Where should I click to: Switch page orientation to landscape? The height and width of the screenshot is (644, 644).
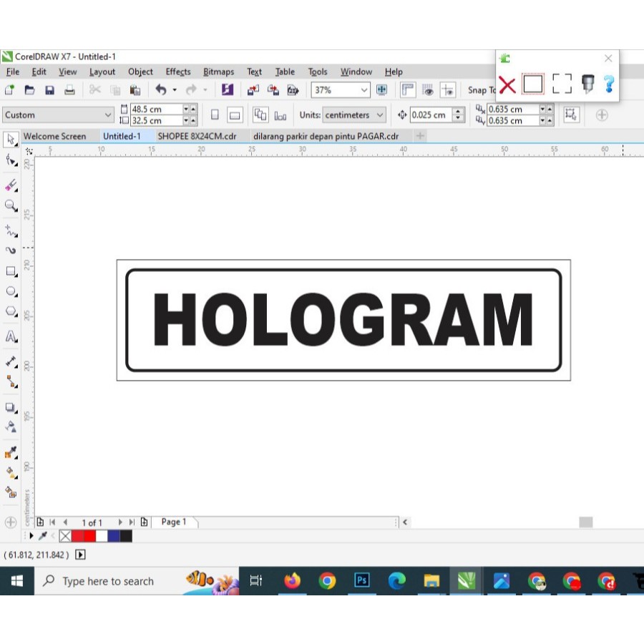point(234,114)
